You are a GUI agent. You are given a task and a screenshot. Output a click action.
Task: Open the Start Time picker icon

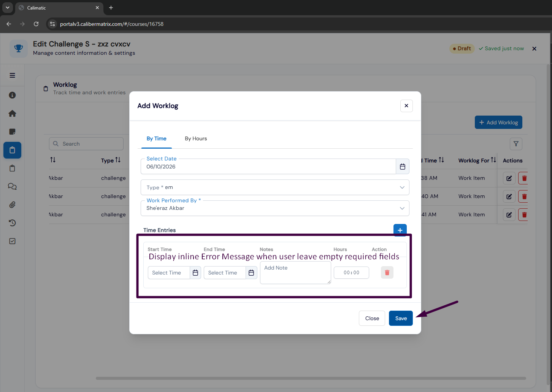tap(195, 273)
